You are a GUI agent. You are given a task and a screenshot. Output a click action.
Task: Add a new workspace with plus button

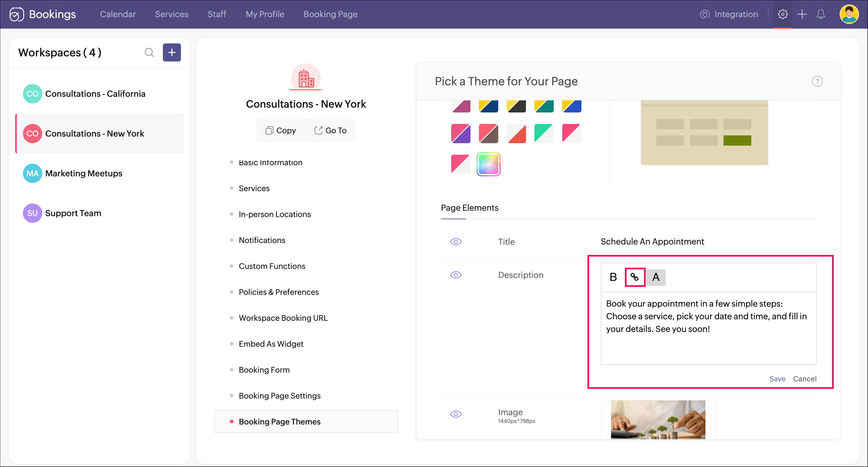172,52
